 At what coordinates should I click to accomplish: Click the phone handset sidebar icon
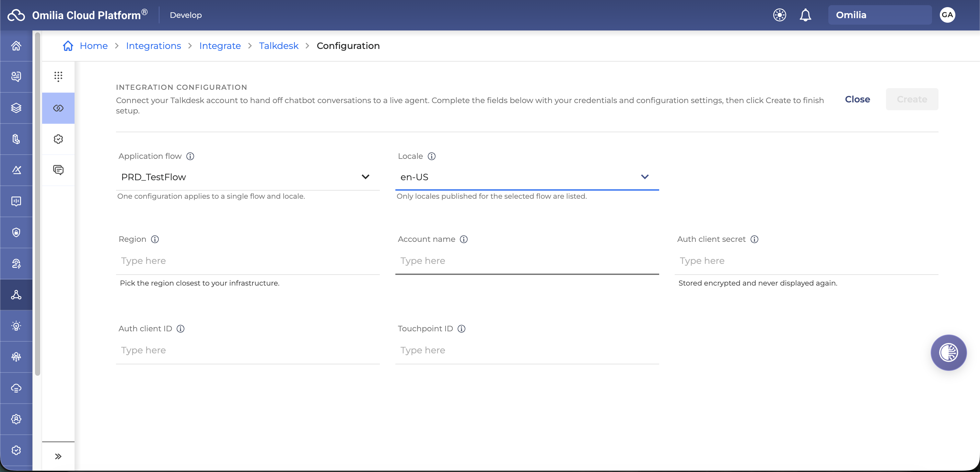click(16, 139)
